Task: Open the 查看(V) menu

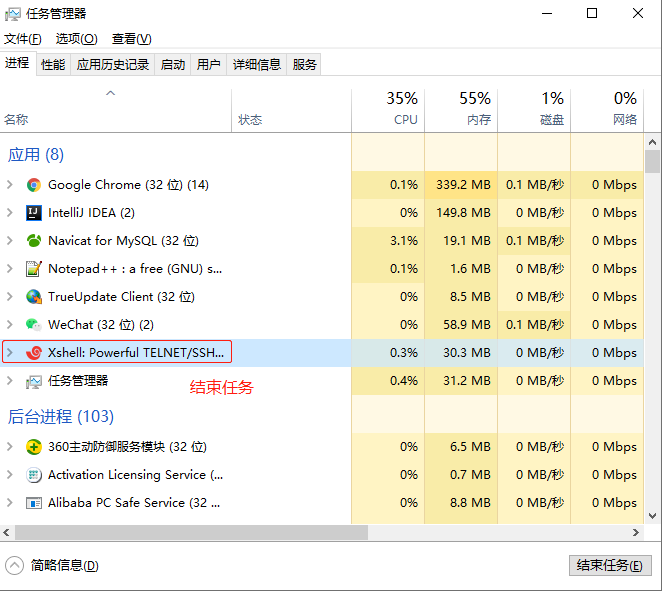Action: pyautogui.click(x=131, y=39)
